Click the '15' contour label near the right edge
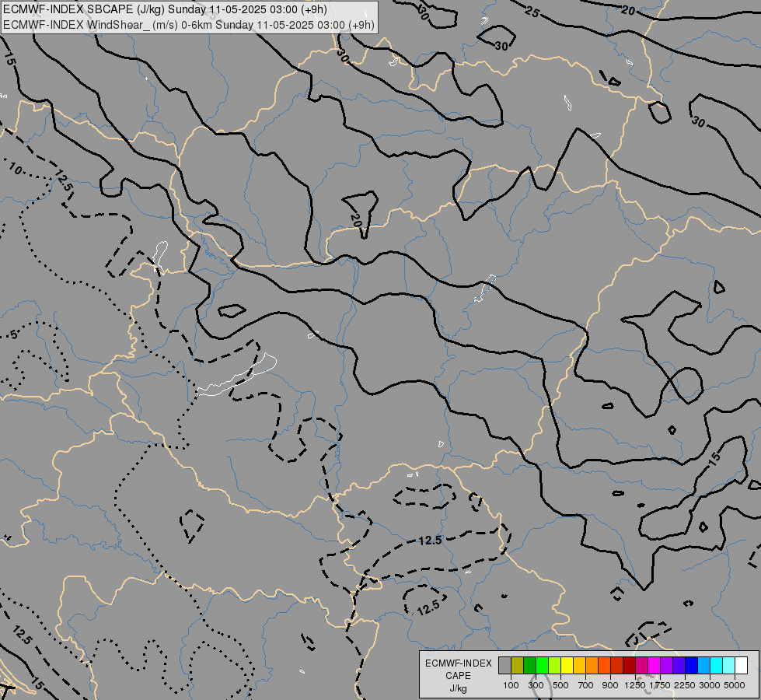761x700 pixels. (714, 459)
